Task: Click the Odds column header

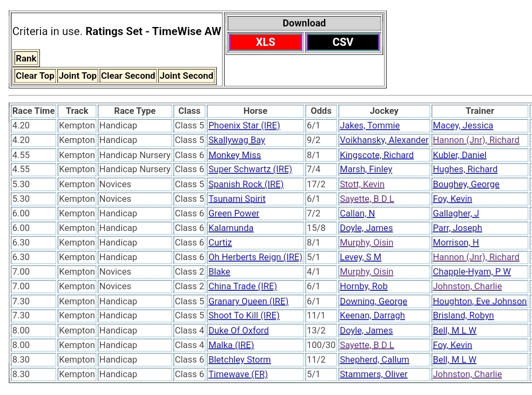Action: pos(321,111)
